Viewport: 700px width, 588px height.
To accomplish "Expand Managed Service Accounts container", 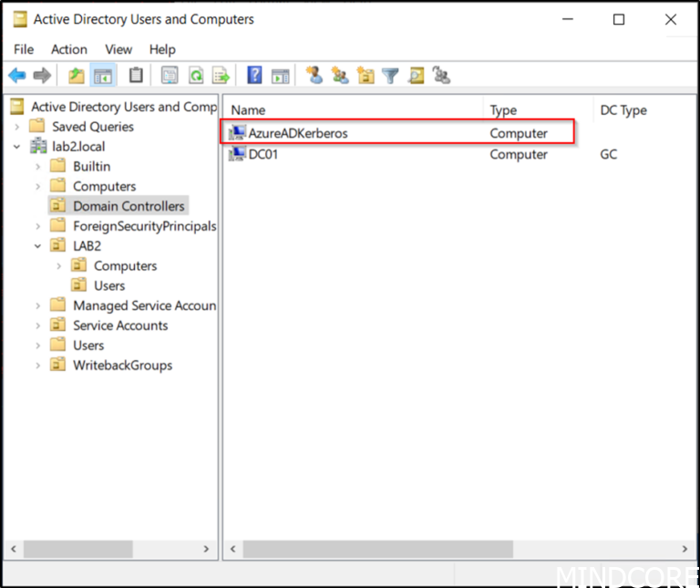I will (x=38, y=305).
